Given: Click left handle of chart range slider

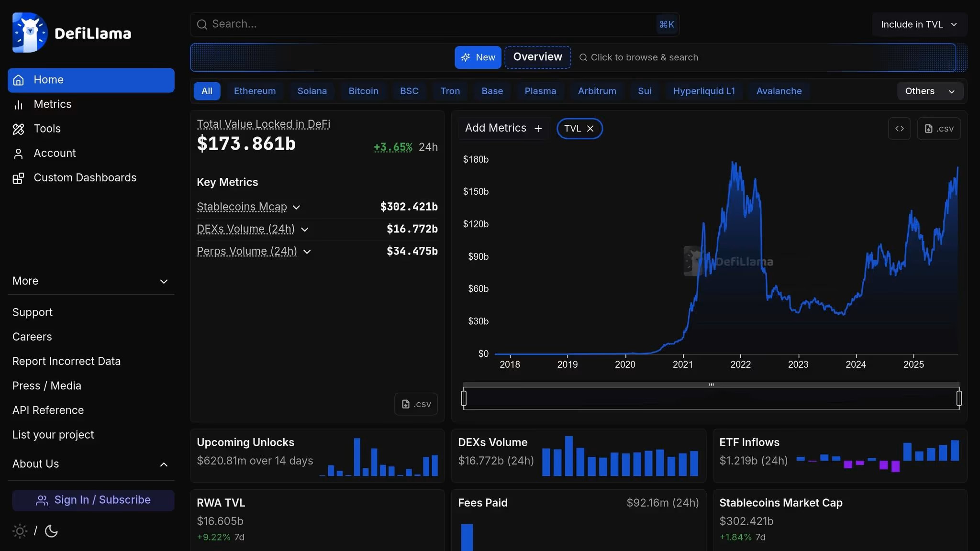Looking at the screenshot, I should 464,398.
